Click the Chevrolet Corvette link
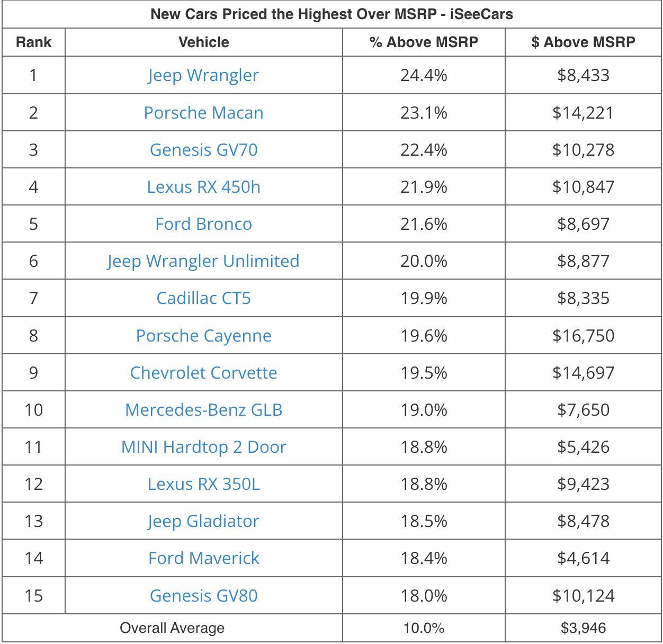This screenshot has width=663, height=644. [x=203, y=373]
